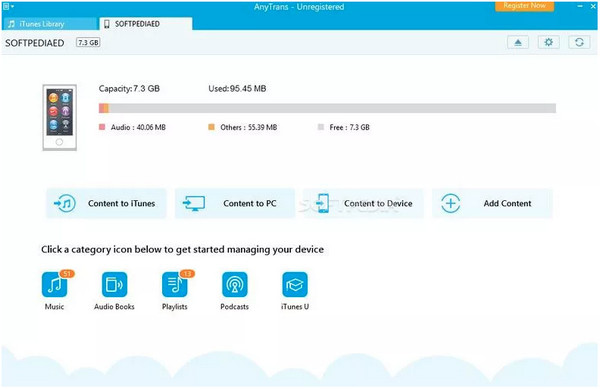Click the 13 badge on Playlists
Viewport: 600px width, 389px height.
[187, 273]
